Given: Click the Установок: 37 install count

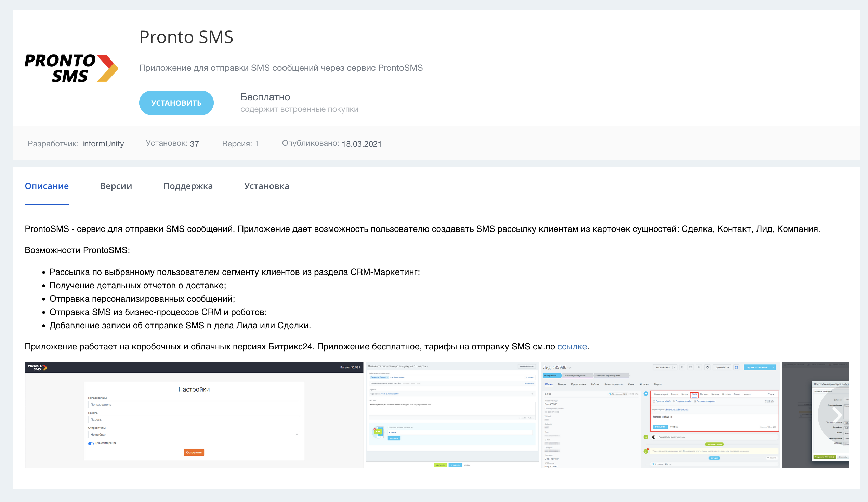Looking at the screenshot, I should [172, 143].
